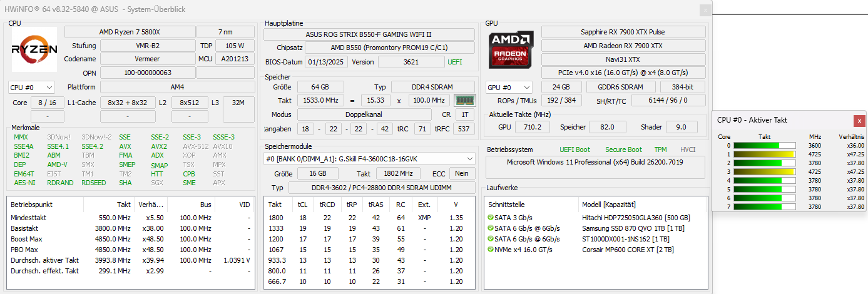Click green check icon for Hitachi drive
This screenshot has width=868, height=294.
(x=491, y=218)
